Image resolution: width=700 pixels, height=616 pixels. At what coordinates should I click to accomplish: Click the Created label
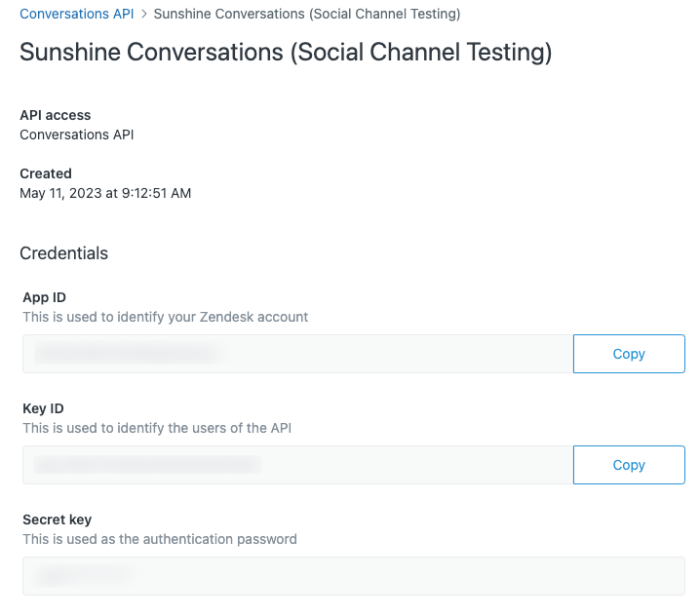point(46,173)
